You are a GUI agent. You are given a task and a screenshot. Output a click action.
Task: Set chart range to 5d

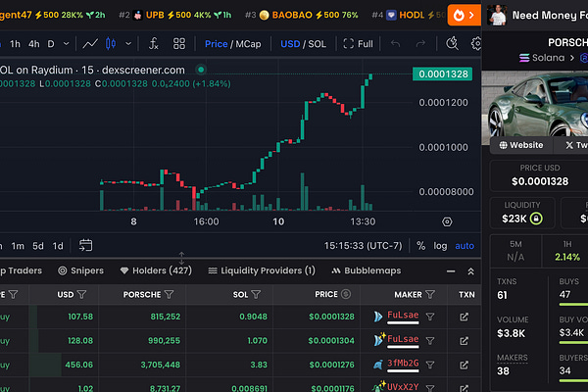[x=38, y=246]
